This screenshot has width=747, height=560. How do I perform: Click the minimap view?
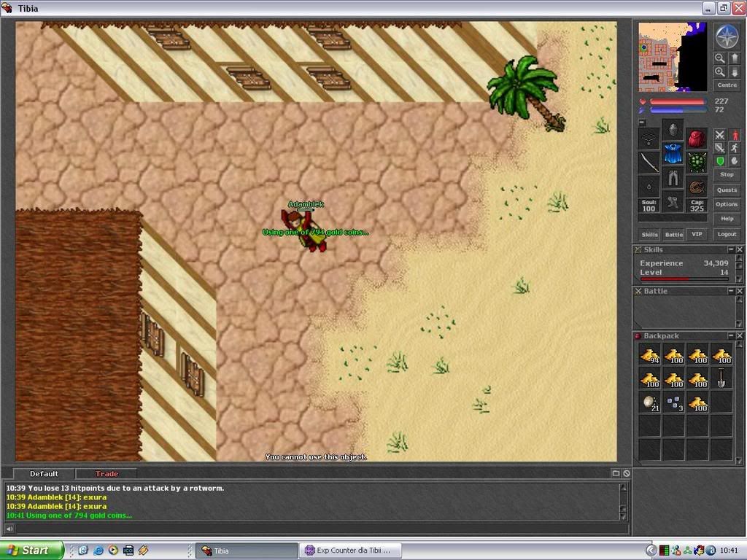[673, 57]
